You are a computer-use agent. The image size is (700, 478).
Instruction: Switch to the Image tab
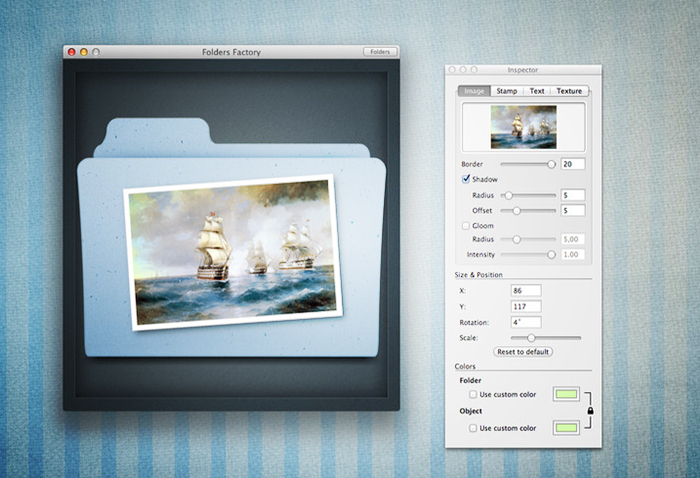pos(474,91)
